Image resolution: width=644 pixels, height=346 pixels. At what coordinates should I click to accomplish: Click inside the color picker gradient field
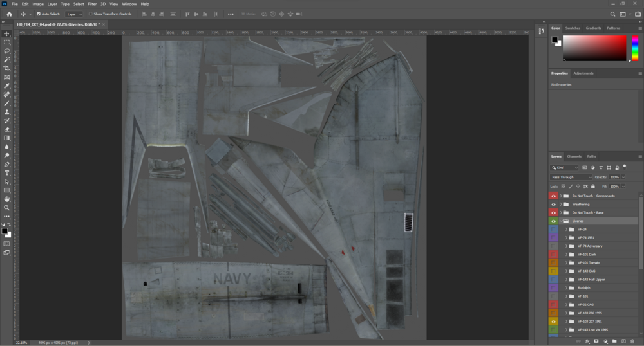point(594,48)
